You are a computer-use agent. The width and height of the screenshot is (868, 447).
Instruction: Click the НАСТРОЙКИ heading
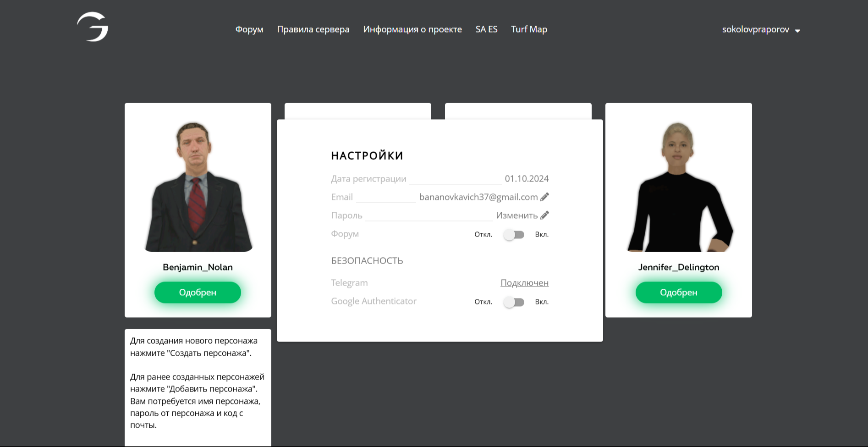tap(367, 156)
